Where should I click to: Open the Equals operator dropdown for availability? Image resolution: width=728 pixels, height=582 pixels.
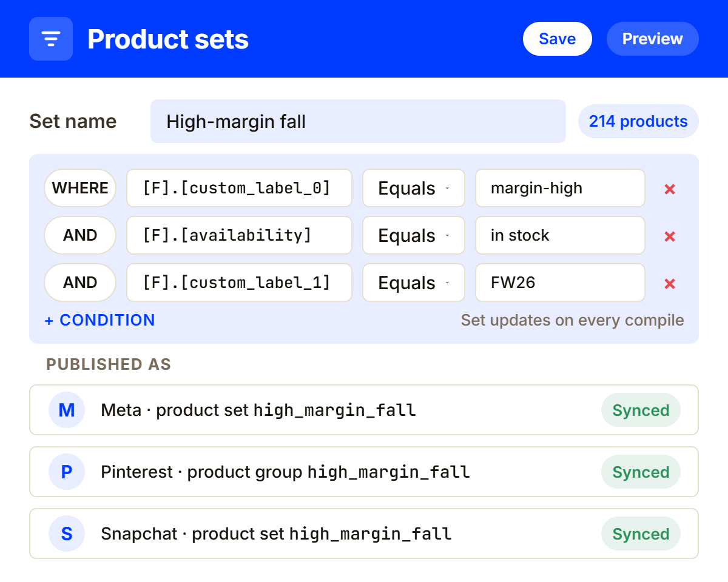(414, 235)
